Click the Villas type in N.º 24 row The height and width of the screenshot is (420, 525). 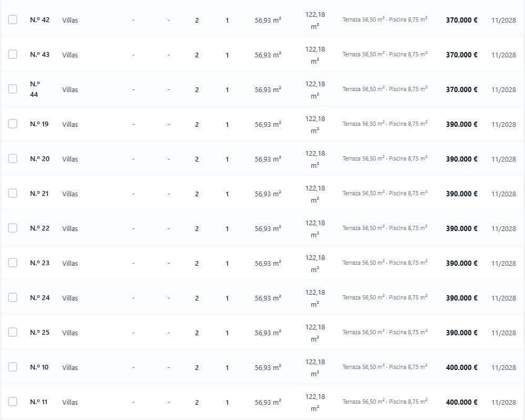pos(70,298)
